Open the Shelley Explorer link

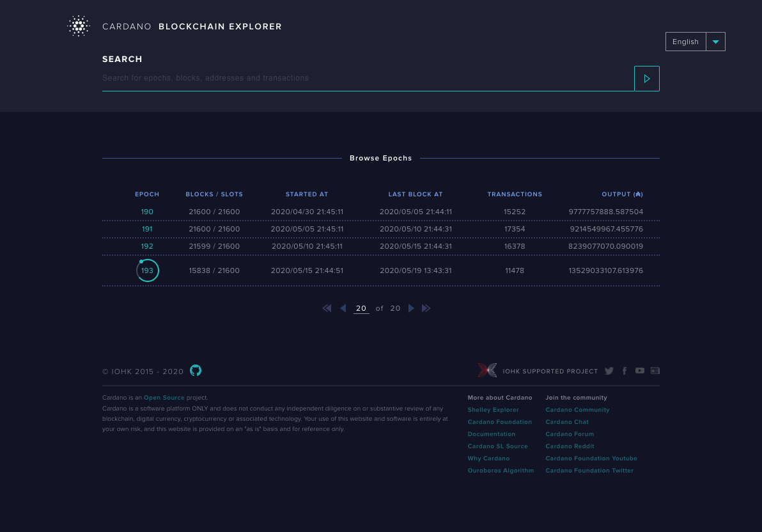coord(493,410)
